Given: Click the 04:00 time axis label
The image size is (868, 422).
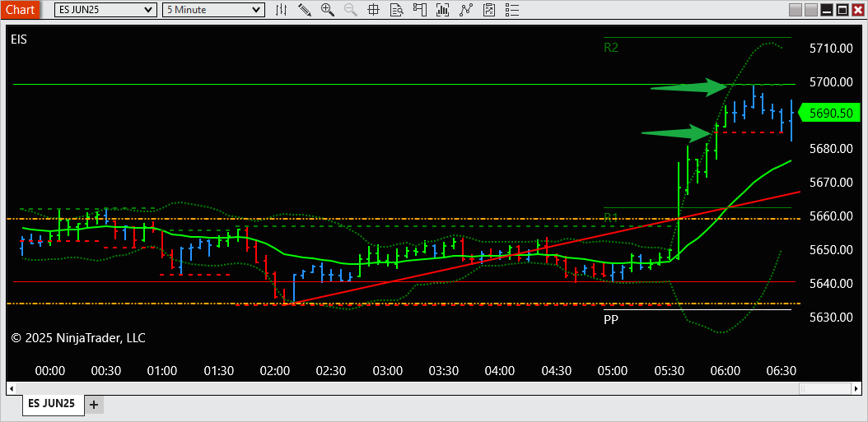Looking at the screenshot, I should pyautogui.click(x=501, y=370).
